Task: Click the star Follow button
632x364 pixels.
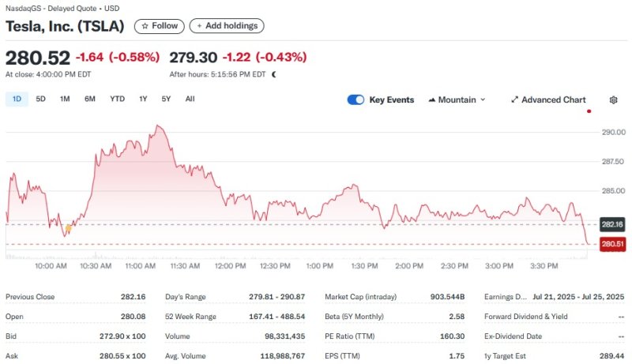Action: [160, 26]
